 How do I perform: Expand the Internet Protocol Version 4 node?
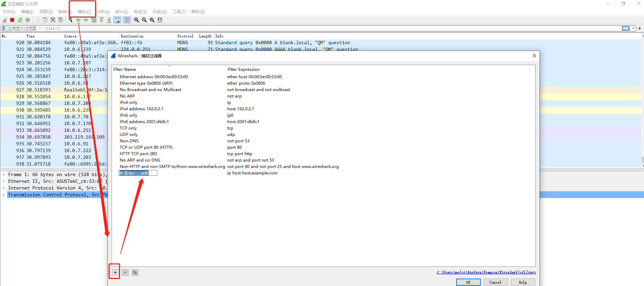click(3, 188)
